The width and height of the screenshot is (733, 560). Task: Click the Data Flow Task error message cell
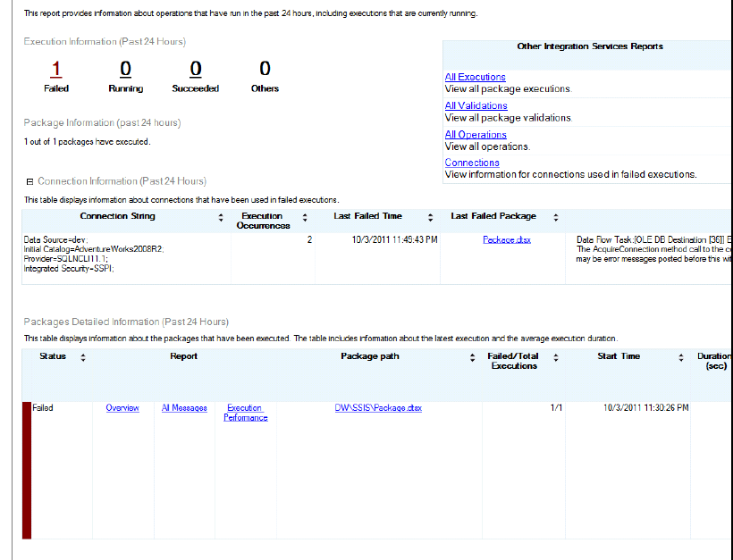click(648, 258)
